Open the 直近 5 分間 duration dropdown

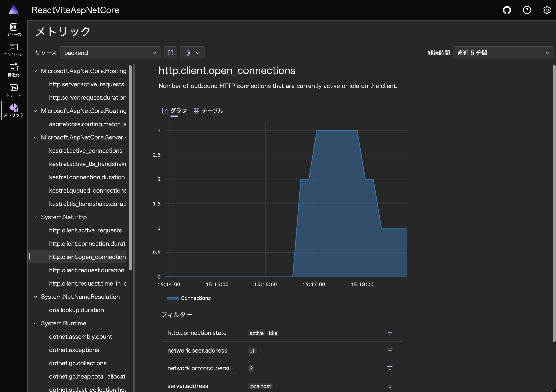503,53
